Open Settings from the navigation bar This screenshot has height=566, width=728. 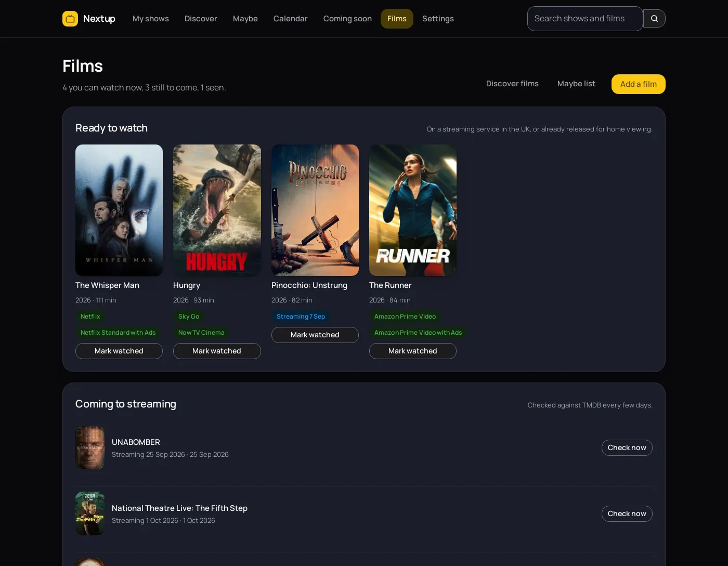pyautogui.click(x=438, y=19)
